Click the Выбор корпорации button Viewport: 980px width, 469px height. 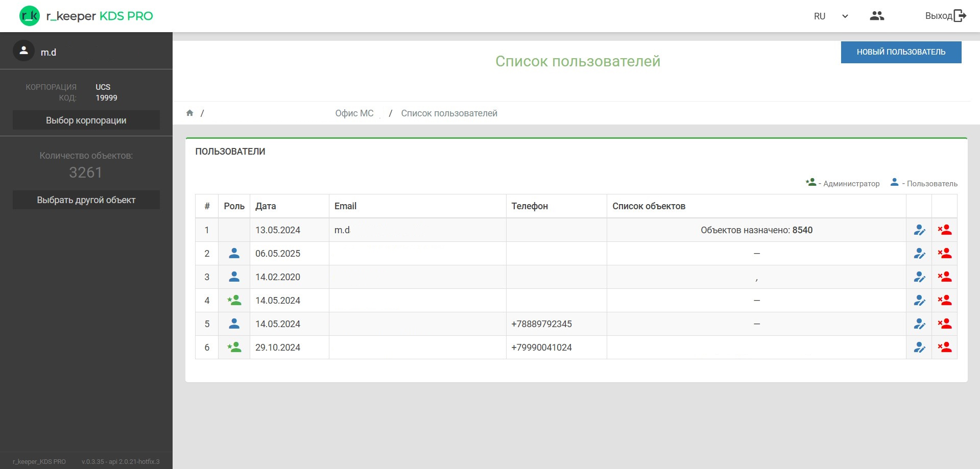[x=86, y=120]
